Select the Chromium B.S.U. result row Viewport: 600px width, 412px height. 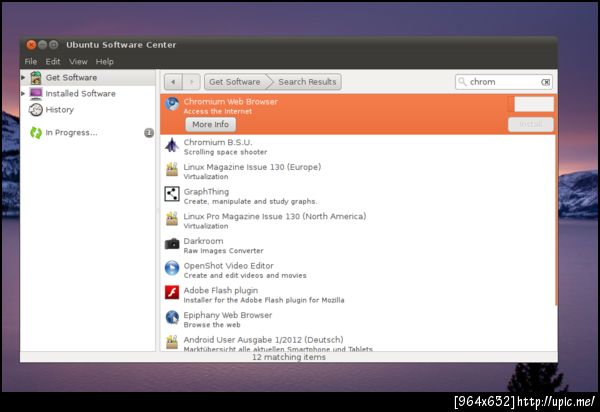[357, 147]
